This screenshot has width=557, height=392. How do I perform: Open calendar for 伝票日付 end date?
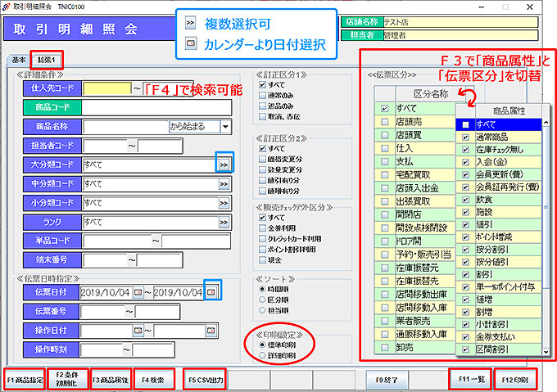211,292
